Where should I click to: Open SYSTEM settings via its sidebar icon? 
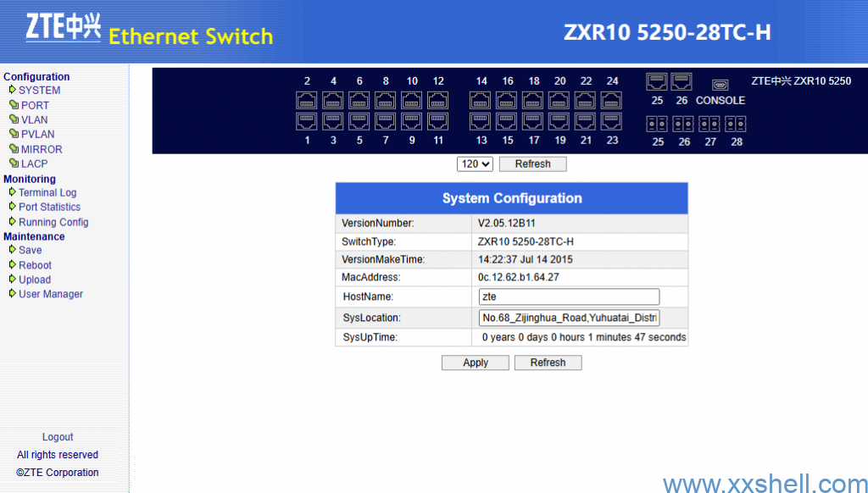(x=14, y=90)
